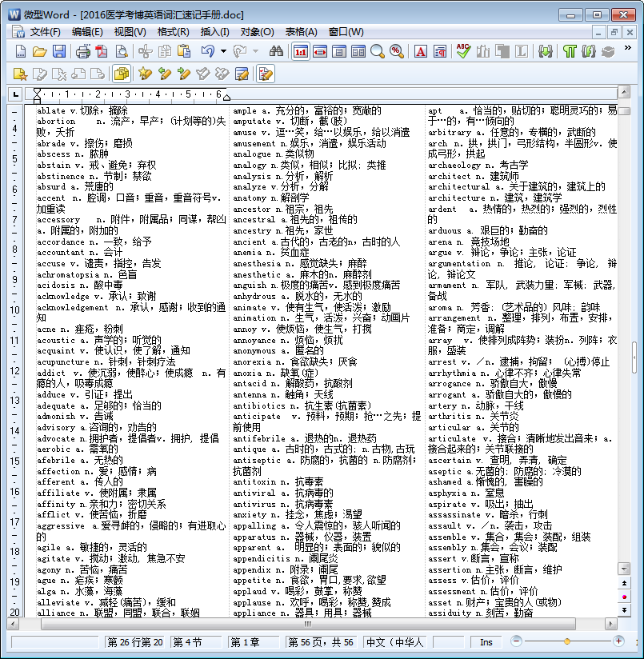Image resolution: width=644 pixels, height=659 pixels.
Task: Open the review changes list icon
Action: [x=242, y=74]
